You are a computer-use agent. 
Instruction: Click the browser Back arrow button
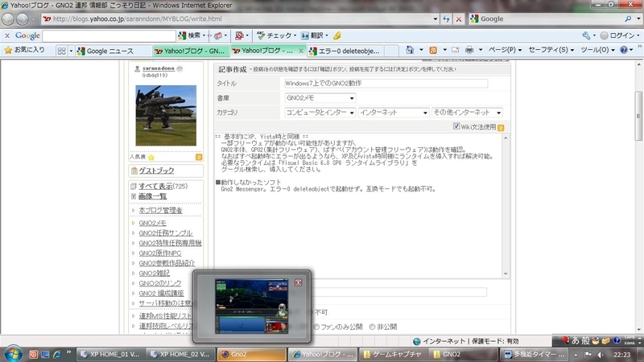coord(8,19)
